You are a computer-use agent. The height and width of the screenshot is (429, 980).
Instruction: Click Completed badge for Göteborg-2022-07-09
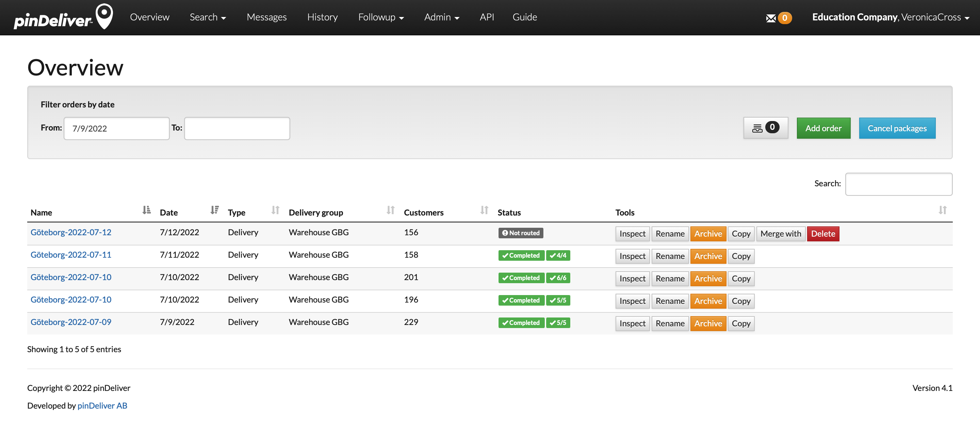[521, 323]
